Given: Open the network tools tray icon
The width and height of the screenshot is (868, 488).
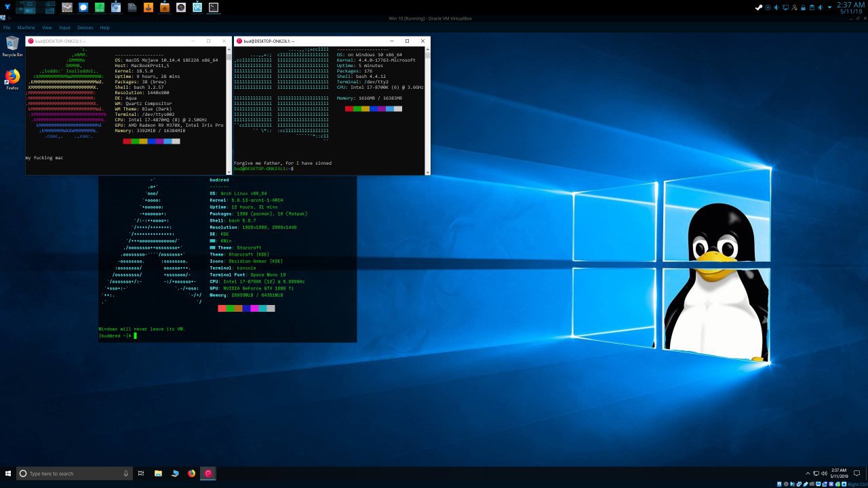Looking at the screenshot, I should click(794, 7).
